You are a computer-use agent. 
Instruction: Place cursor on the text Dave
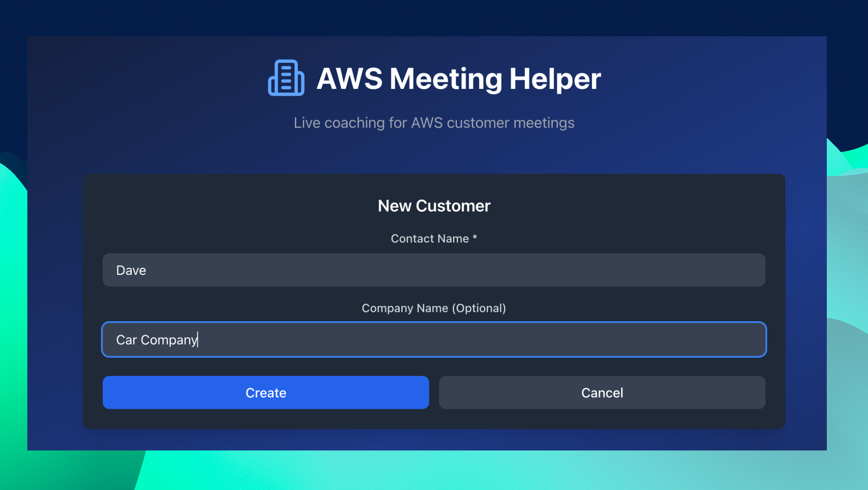coord(131,270)
